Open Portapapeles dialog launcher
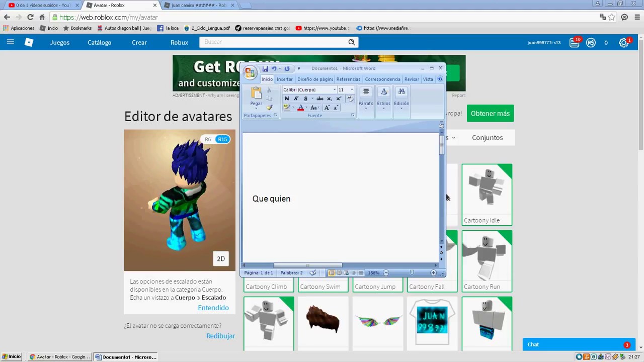Screen dimensions: 644x362 point(276,116)
